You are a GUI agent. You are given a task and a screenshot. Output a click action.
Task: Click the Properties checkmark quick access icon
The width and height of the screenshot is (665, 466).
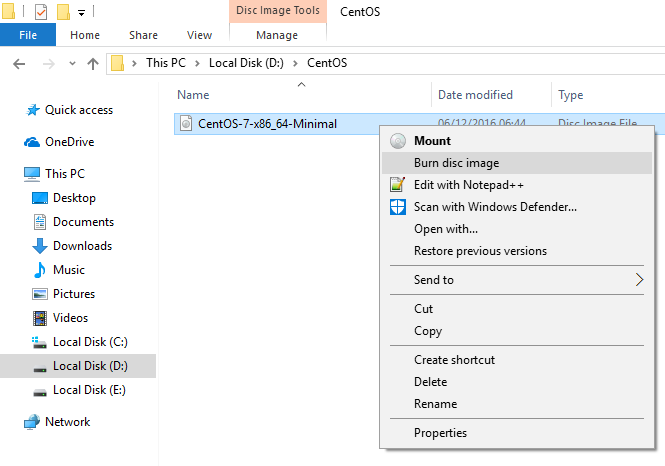(41, 11)
